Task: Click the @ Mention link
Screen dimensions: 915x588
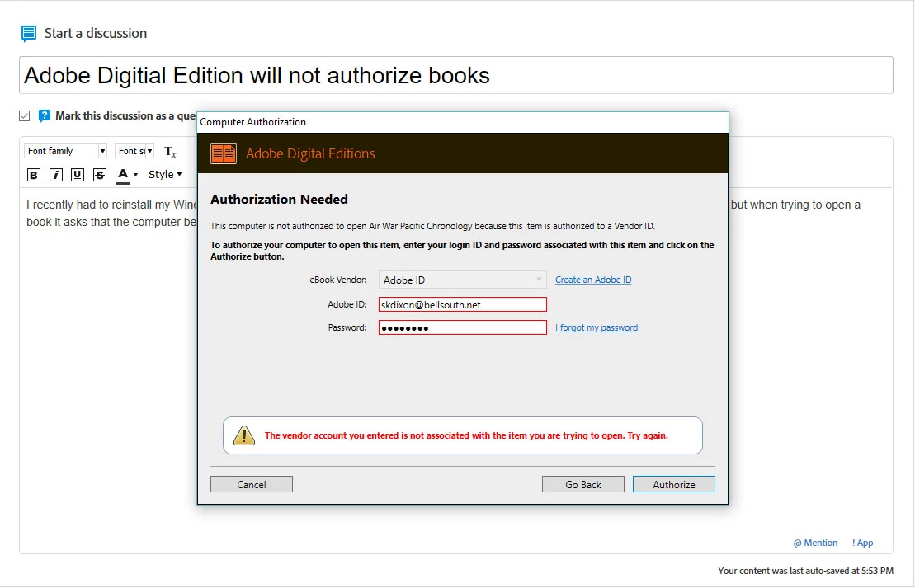Action: pos(815,543)
